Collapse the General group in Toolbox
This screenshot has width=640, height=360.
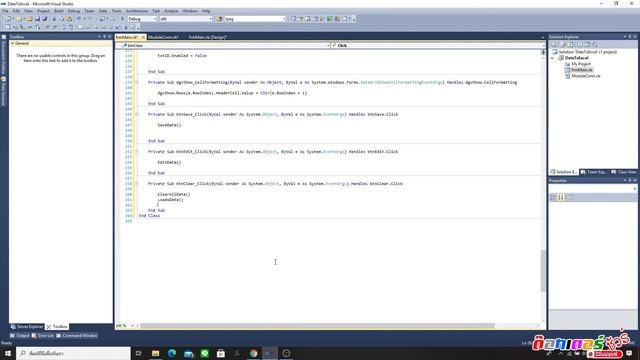pos(13,43)
